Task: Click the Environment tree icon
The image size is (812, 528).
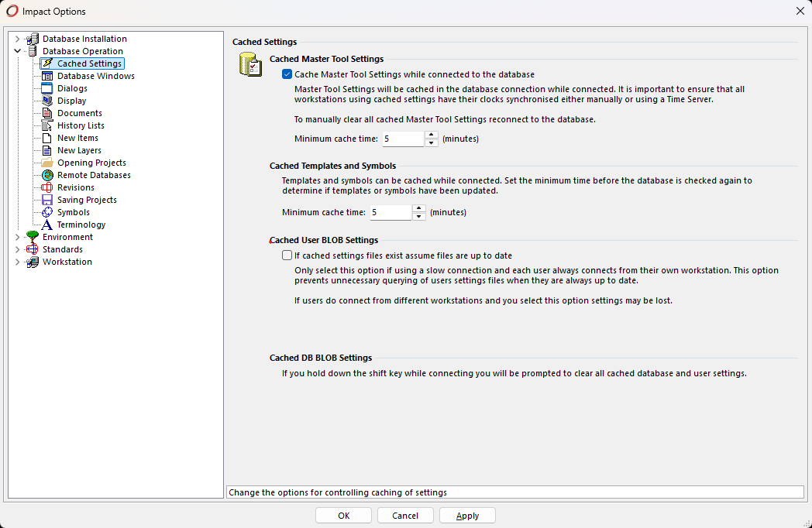Action: (33, 237)
